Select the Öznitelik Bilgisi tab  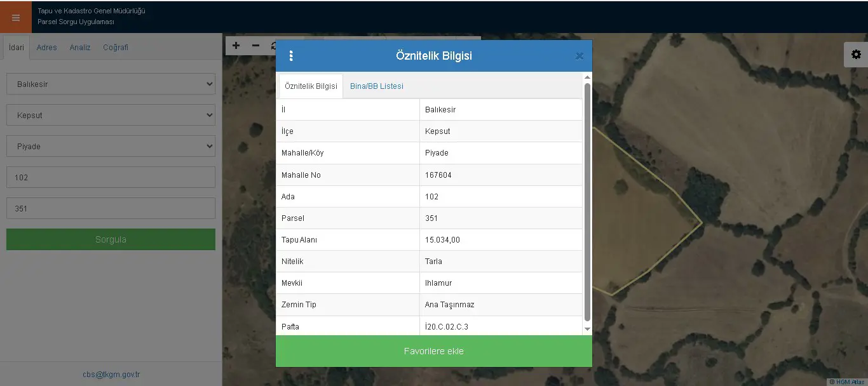point(311,86)
